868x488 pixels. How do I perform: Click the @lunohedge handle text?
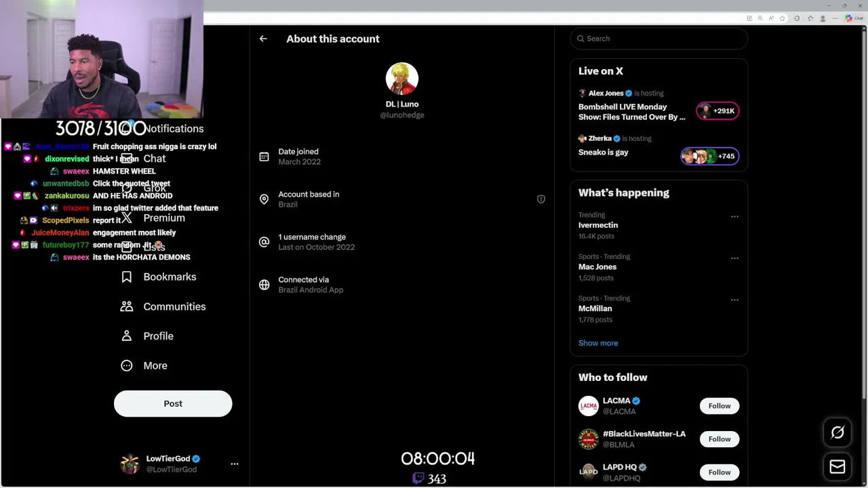[x=402, y=115]
